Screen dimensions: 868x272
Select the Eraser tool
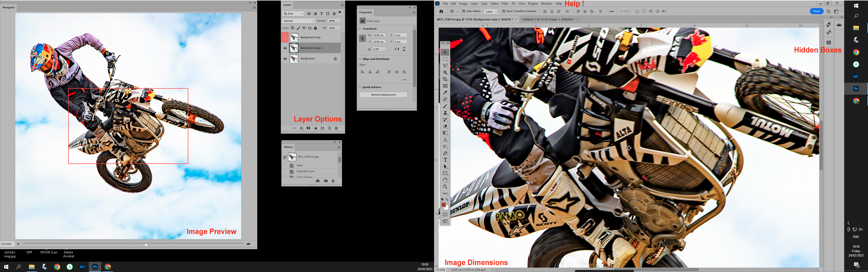coord(445,126)
